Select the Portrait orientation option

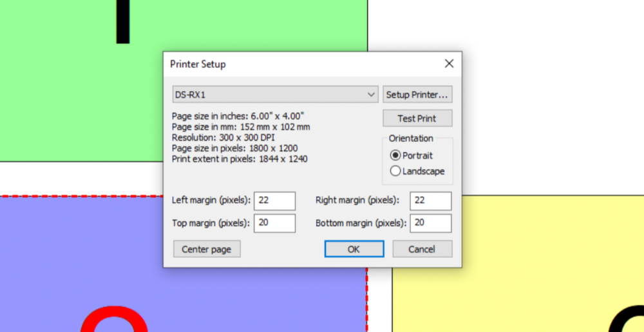coord(396,155)
